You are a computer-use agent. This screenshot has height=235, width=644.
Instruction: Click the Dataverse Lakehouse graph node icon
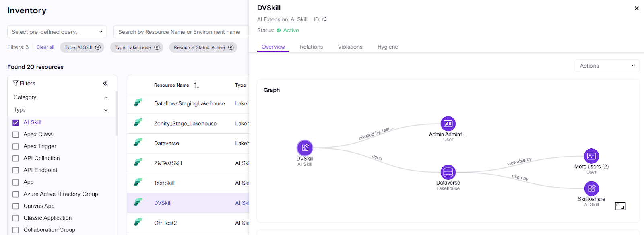point(448,172)
